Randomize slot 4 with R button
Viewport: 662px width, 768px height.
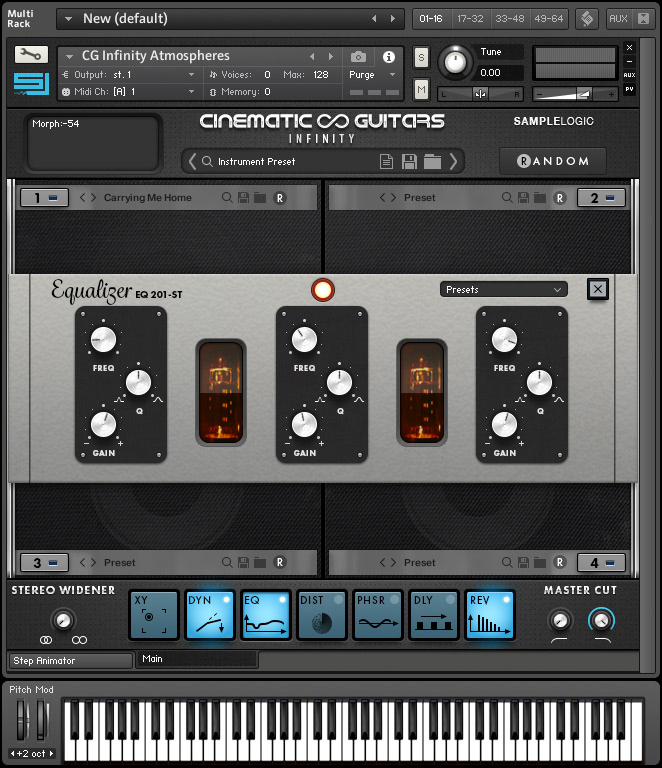point(560,562)
